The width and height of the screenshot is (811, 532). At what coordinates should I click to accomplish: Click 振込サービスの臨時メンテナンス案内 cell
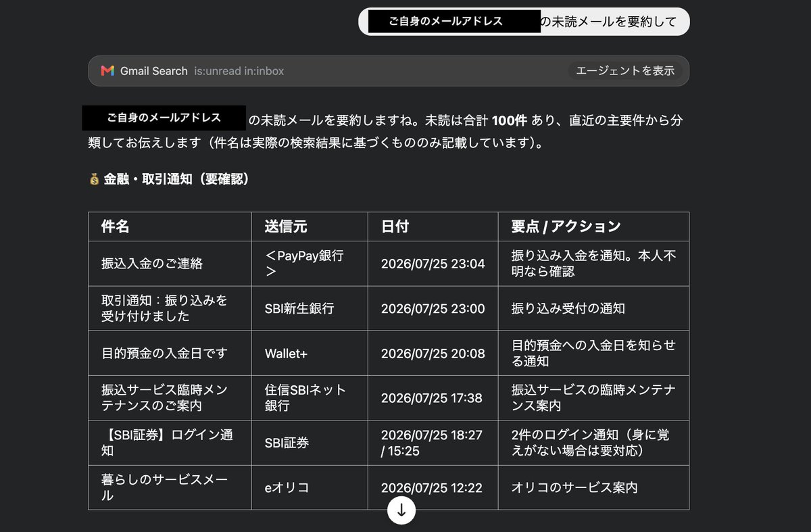(594, 397)
